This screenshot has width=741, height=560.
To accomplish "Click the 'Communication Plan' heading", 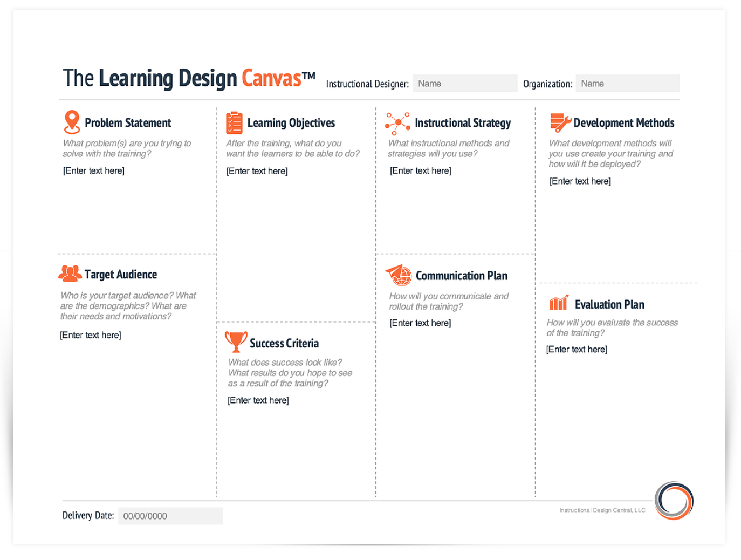I will pyautogui.click(x=462, y=276).
